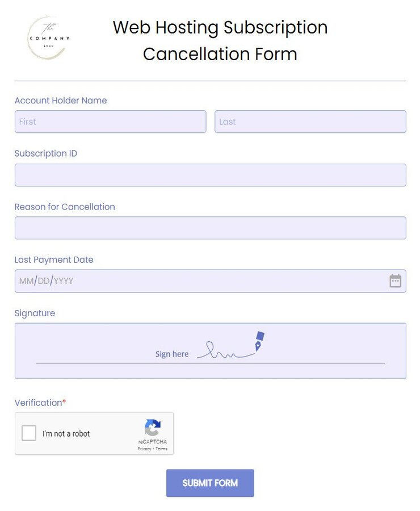Viewport: 420px width, 511px height.
Task: Select the Subscription ID input field
Action: [210, 175]
